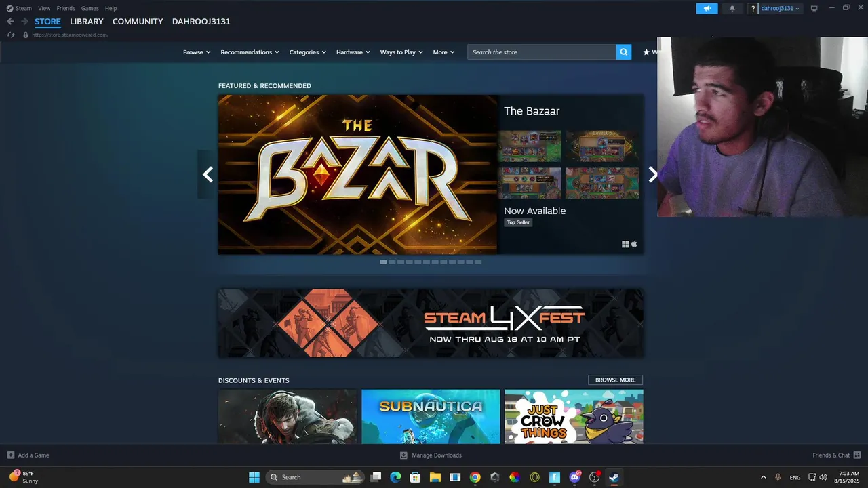The width and height of the screenshot is (868, 488).
Task: Open Windows Start menu
Action: tap(254, 477)
